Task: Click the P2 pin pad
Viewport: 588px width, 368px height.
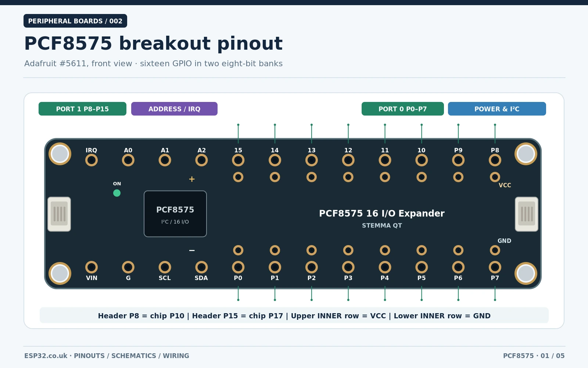Action: pos(312,267)
